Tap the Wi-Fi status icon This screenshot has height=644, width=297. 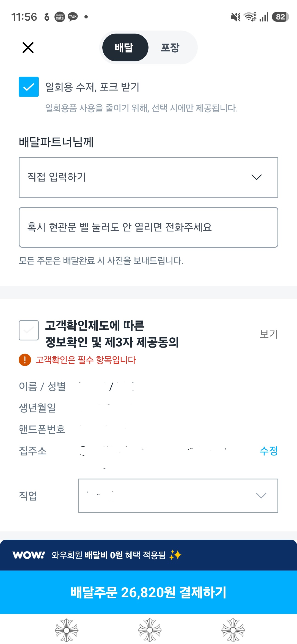(x=250, y=17)
